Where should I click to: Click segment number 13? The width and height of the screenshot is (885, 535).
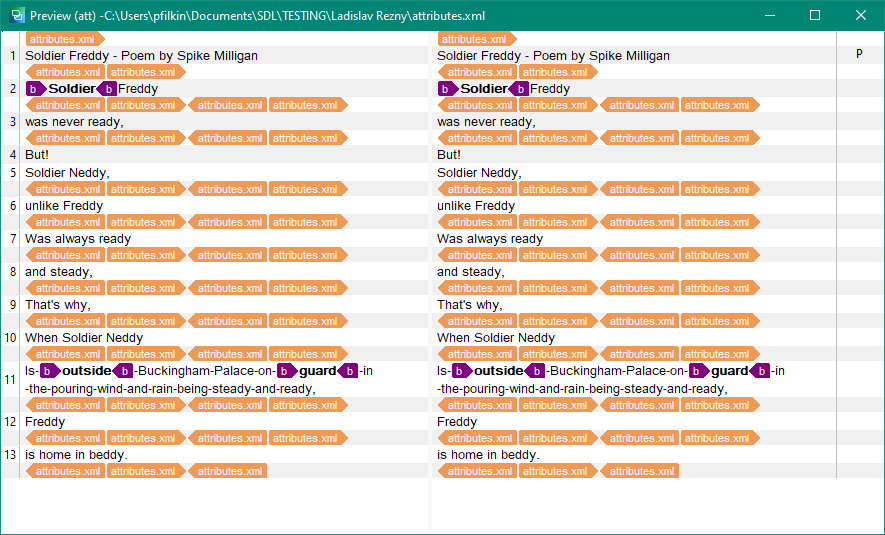10,455
